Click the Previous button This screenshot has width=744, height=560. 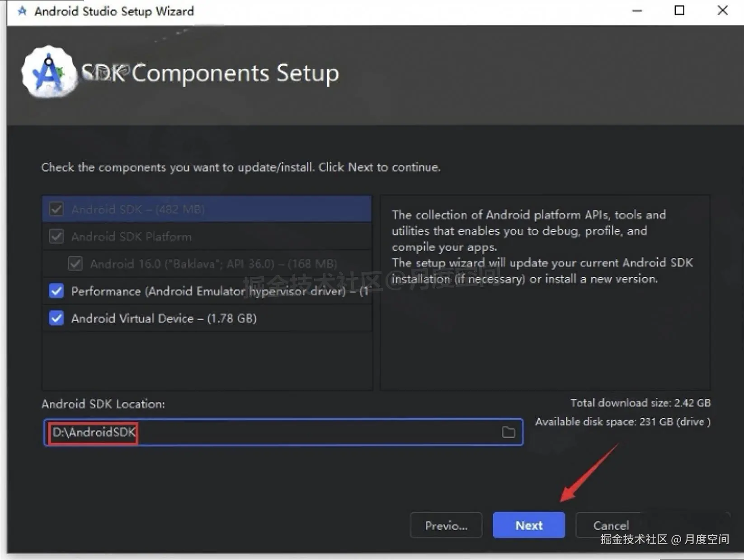(446, 525)
